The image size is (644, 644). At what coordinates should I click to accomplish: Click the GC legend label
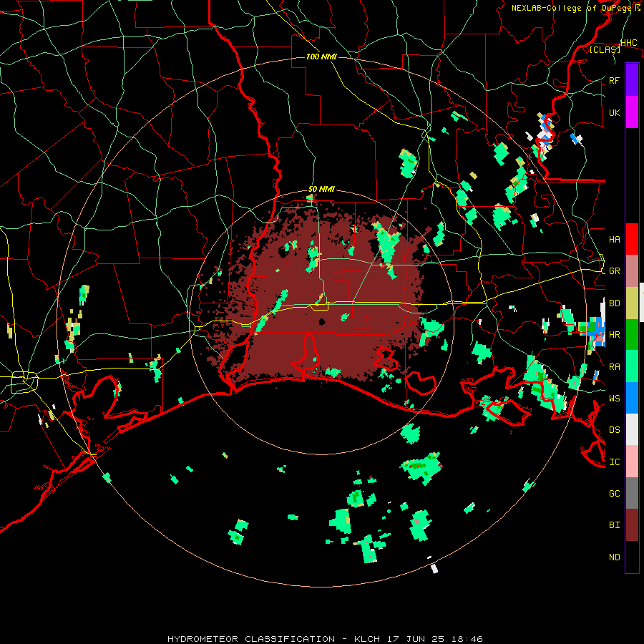(x=614, y=493)
